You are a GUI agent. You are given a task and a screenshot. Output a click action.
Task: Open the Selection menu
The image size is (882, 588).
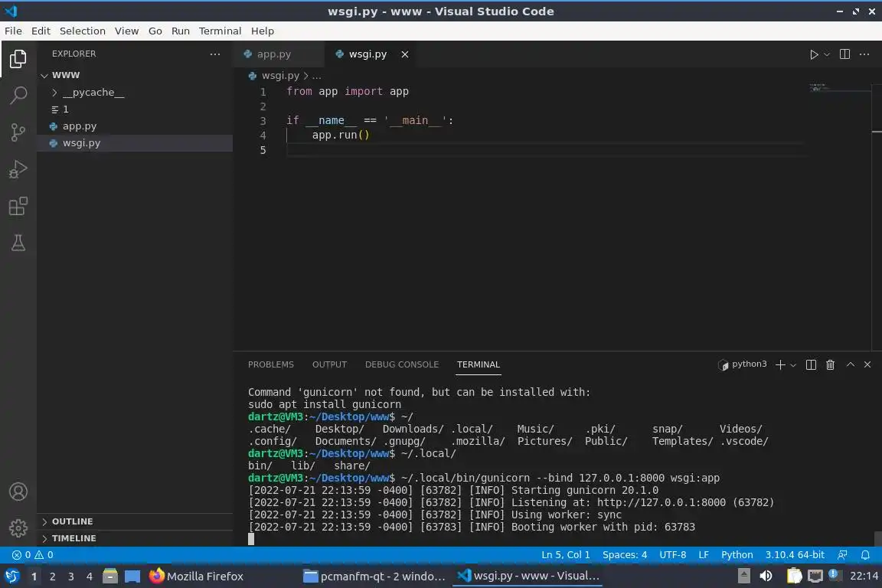click(82, 31)
